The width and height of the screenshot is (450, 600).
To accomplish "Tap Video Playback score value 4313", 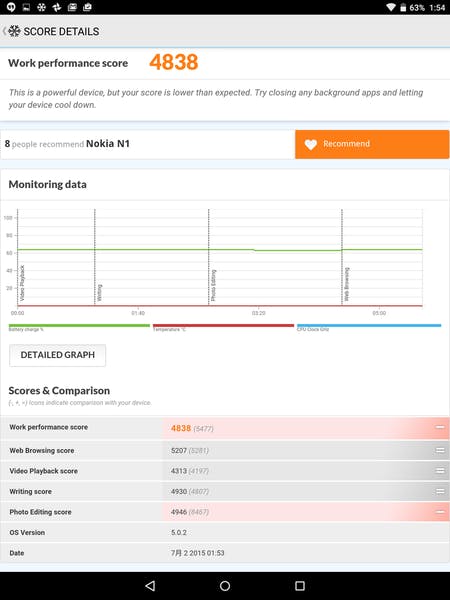I will (x=179, y=471).
